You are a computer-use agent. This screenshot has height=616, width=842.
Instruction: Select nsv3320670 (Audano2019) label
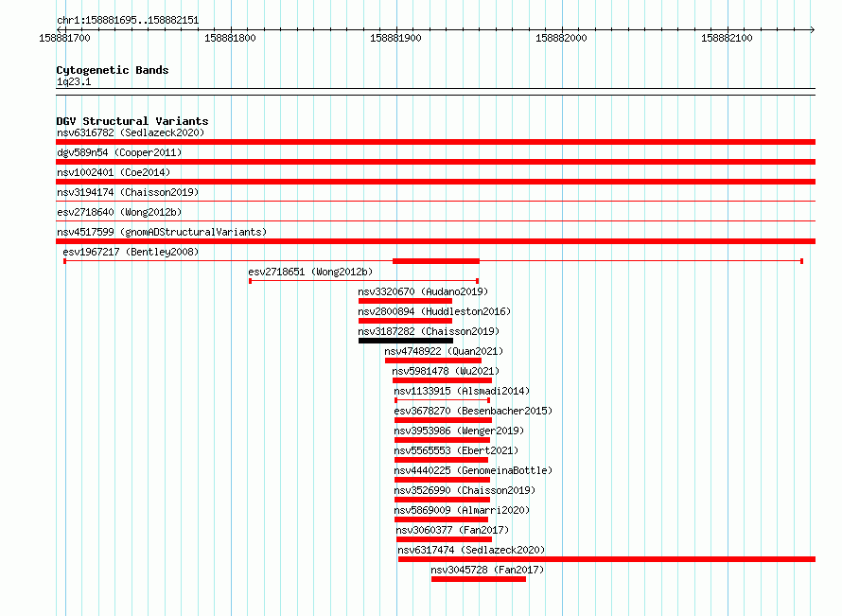click(x=423, y=291)
